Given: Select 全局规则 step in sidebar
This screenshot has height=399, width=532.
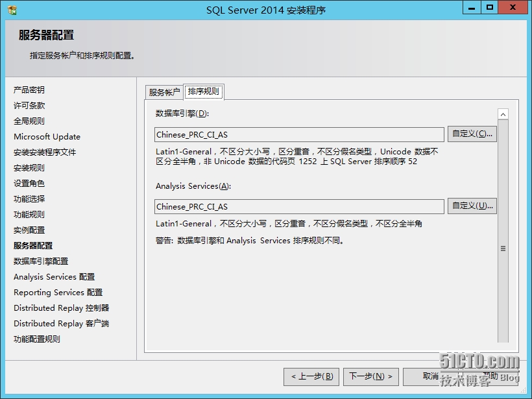Looking at the screenshot, I should (x=29, y=121).
